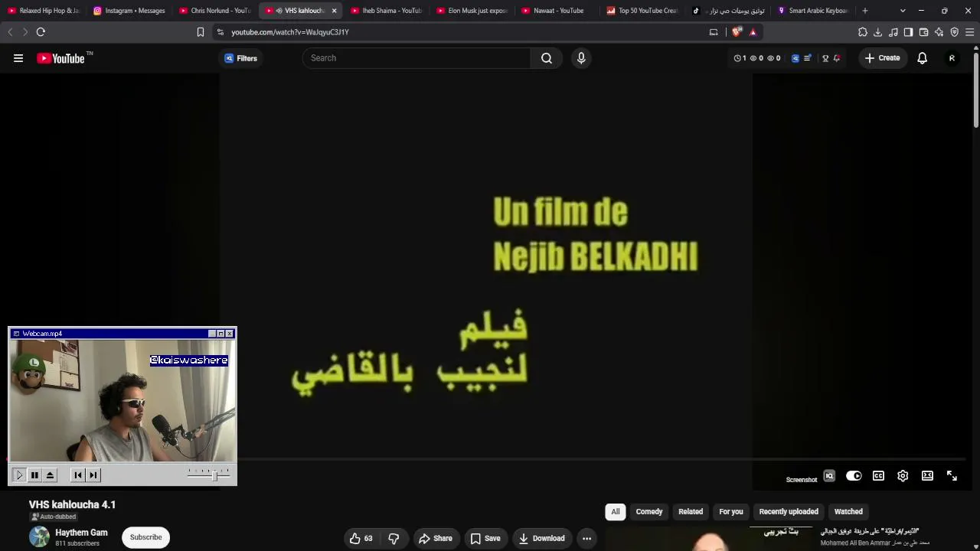Open the Haythem Gam channel name link
The image size is (980, 551).
(x=81, y=533)
